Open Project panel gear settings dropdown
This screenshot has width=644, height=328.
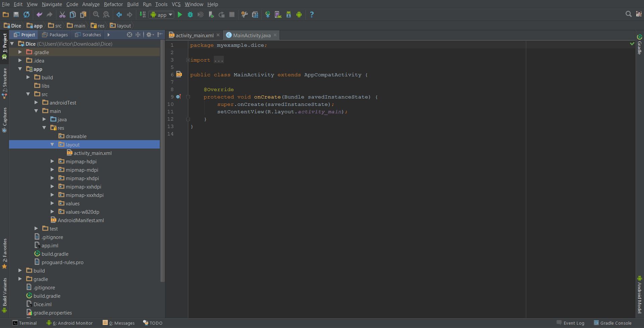[150, 35]
